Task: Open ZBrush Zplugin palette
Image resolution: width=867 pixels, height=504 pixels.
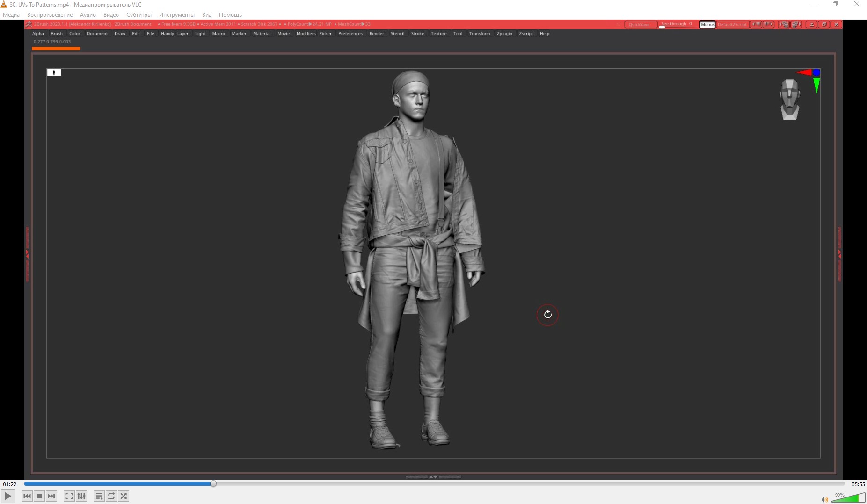Action: [x=504, y=34]
